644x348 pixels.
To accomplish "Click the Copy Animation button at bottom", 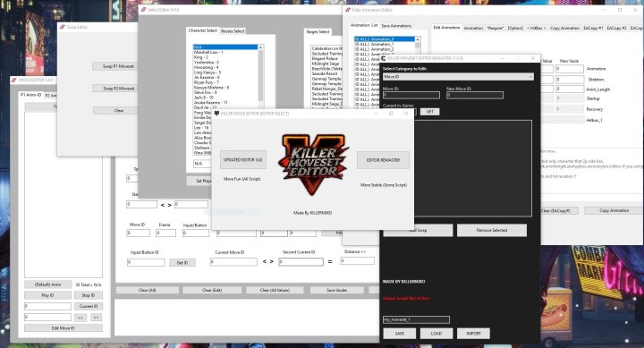I will click(614, 210).
